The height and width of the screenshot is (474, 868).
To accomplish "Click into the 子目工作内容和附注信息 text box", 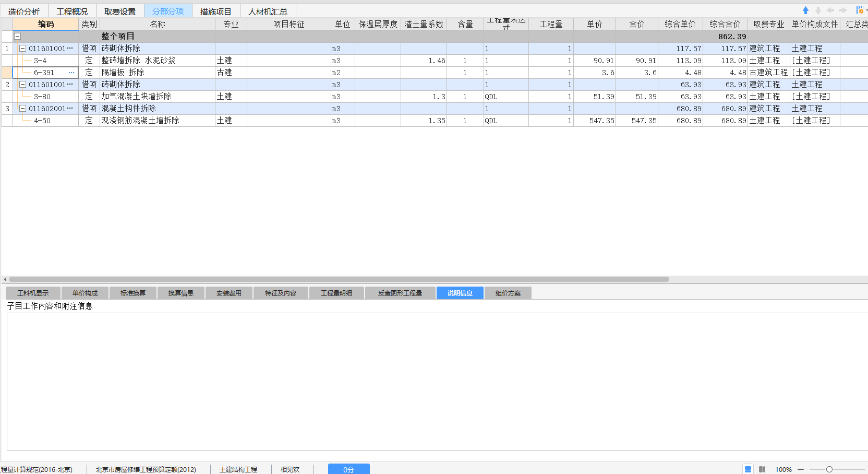I will point(437,382).
